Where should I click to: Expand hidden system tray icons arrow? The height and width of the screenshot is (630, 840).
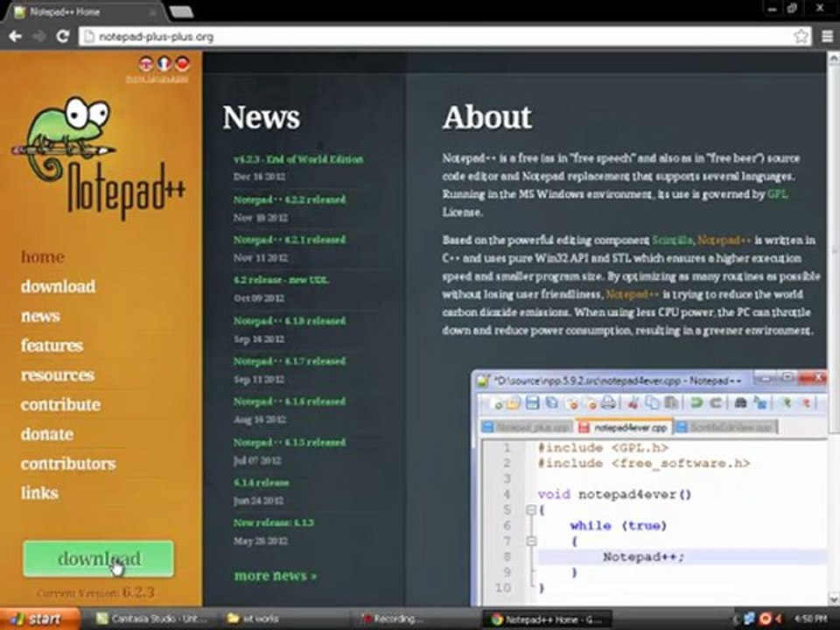(x=736, y=619)
